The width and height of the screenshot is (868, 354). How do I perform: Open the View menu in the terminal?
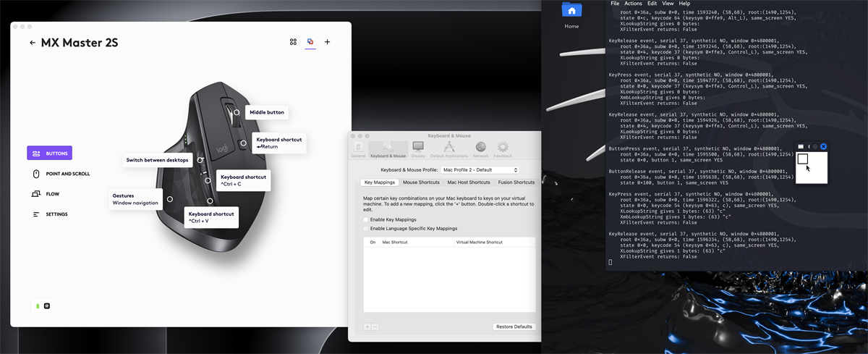pos(668,4)
